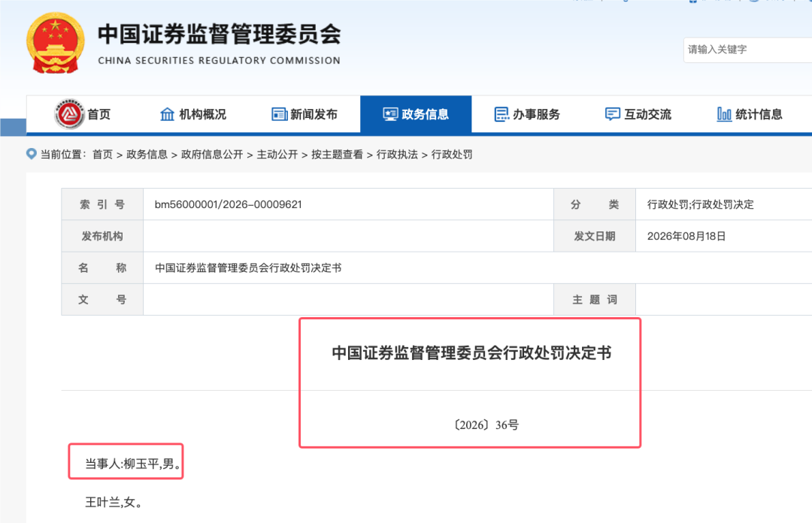Click the bar chart icon beside 统计信息
The height and width of the screenshot is (523, 812).
coord(724,114)
